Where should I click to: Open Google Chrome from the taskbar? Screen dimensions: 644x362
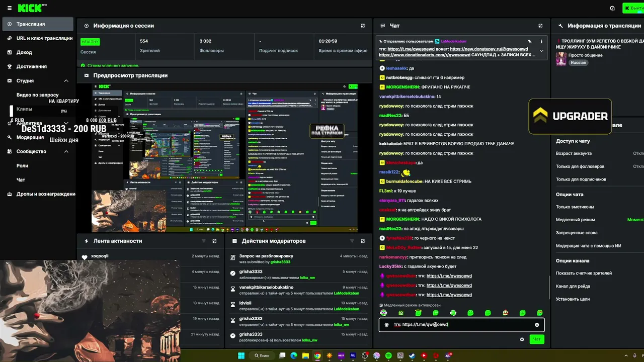pyautogui.click(x=317, y=355)
